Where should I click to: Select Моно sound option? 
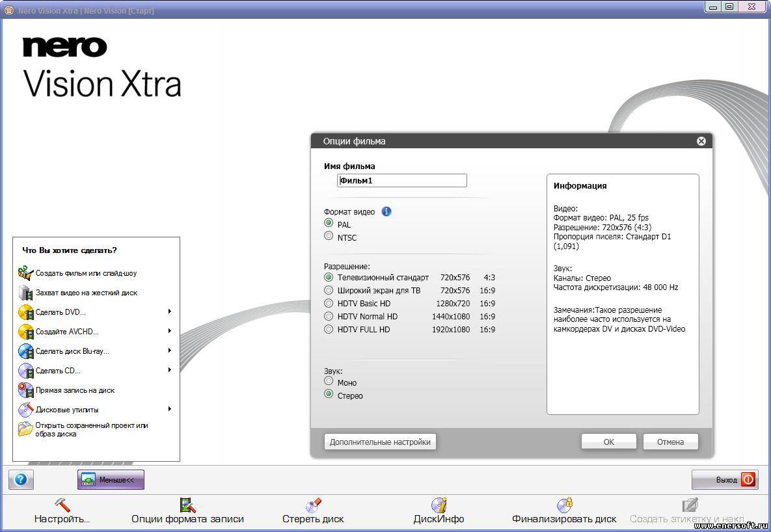329,381
